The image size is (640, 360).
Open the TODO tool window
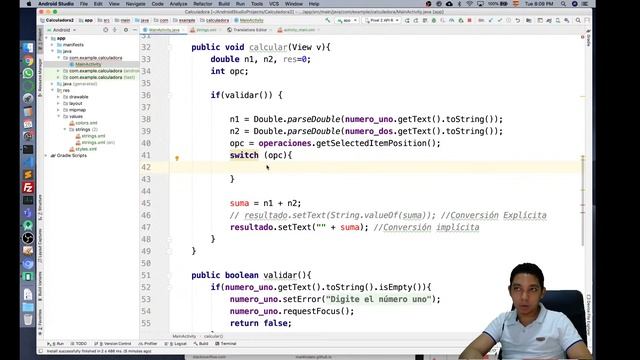pyautogui.click(x=79, y=344)
